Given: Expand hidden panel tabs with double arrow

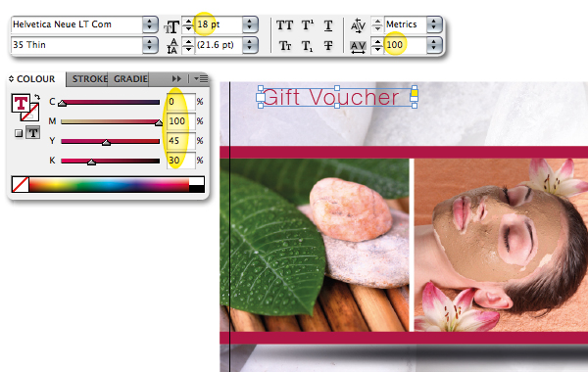Looking at the screenshot, I should [176, 78].
